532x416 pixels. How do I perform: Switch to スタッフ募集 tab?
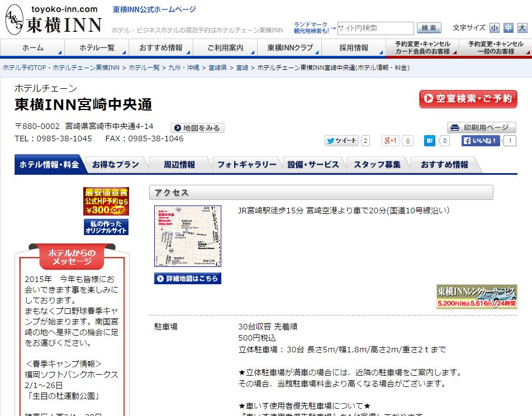377,165
